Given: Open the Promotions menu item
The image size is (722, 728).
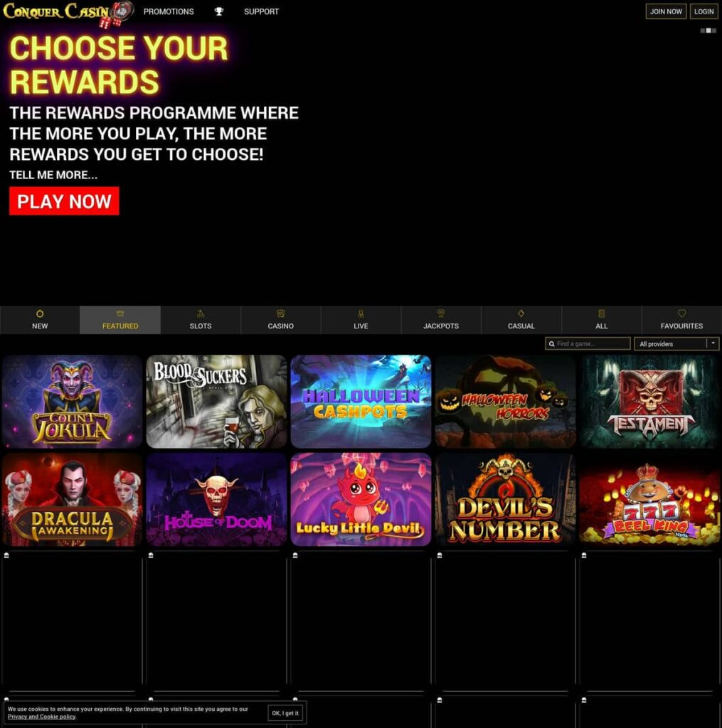Looking at the screenshot, I should click(x=169, y=11).
